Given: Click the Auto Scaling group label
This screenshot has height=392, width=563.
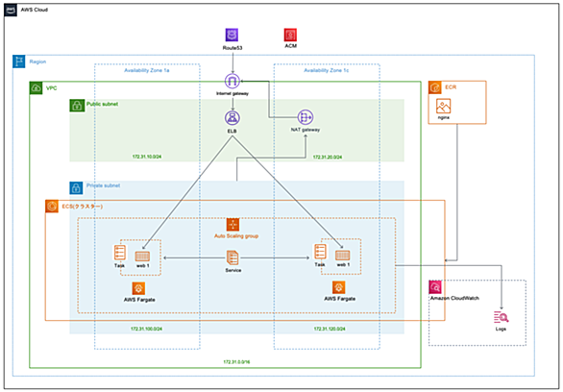Looking at the screenshot, I should pos(236,235).
